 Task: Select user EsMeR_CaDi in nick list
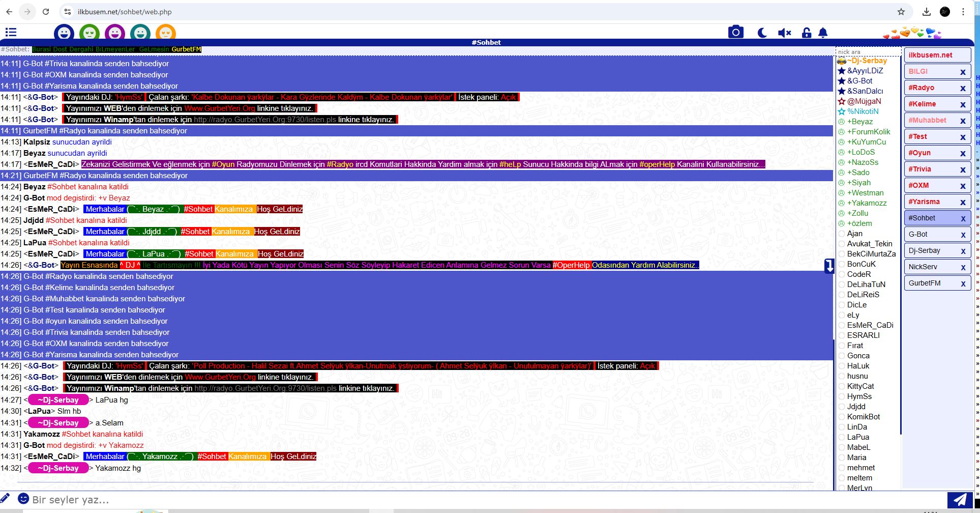(870, 325)
